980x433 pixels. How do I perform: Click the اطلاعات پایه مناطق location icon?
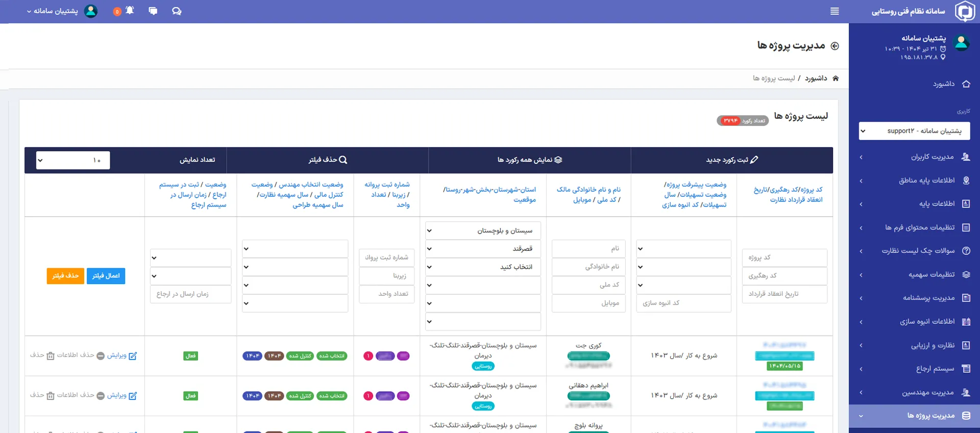tap(966, 181)
